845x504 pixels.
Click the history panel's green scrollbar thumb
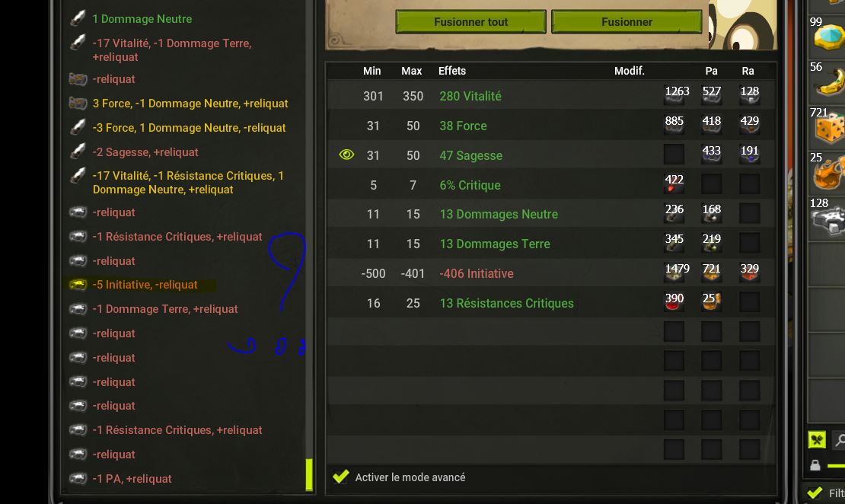pyautogui.click(x=309, y=475)
